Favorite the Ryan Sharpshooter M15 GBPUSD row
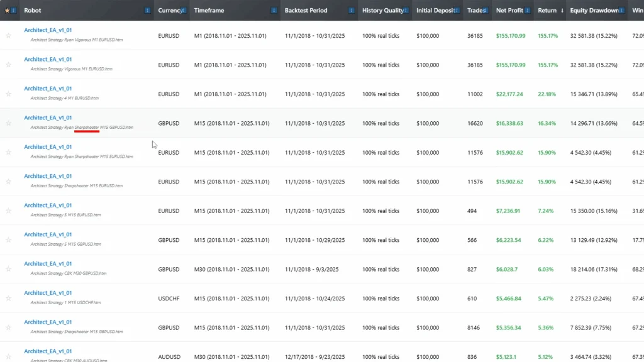644x362 pixels. pos(8,123)
